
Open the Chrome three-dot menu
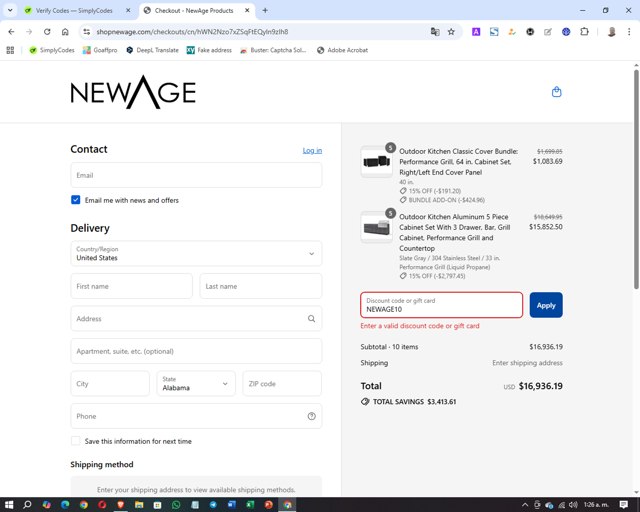coord(629,32)
